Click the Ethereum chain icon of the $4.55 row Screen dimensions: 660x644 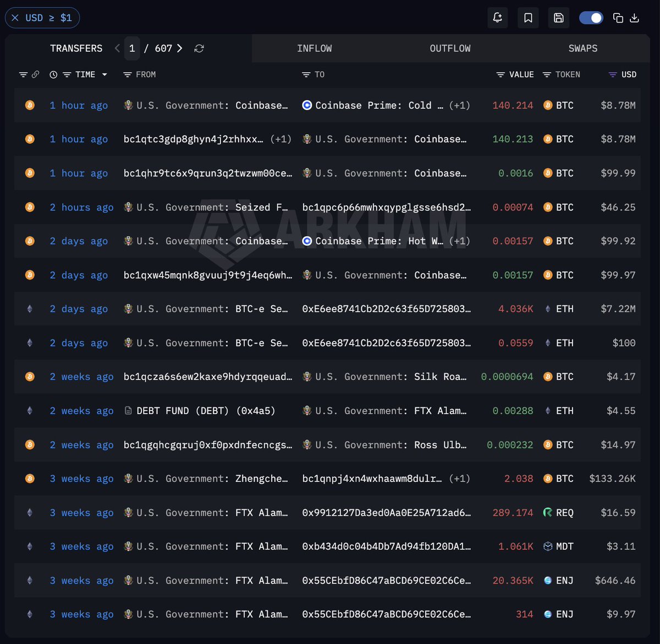[x=30, y=411]
